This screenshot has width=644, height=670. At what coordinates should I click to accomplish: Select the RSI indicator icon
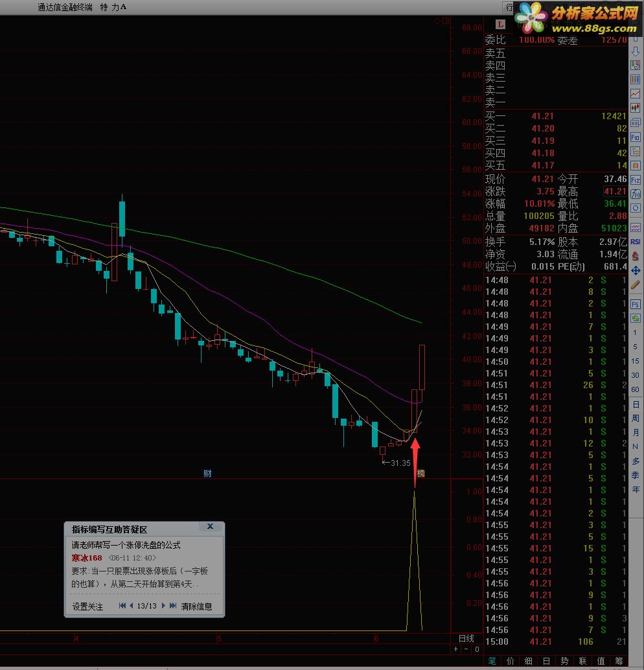636,242
